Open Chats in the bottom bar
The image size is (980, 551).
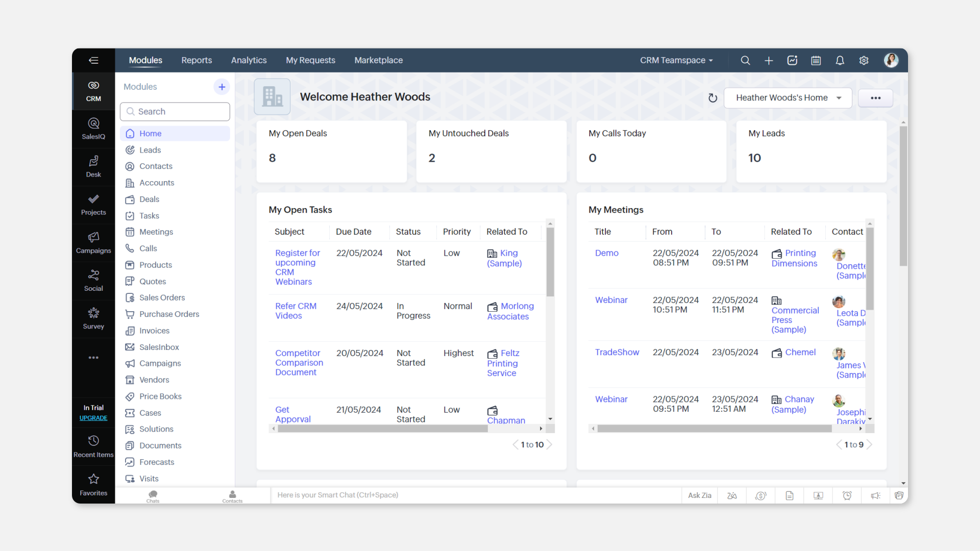pos(153,496)
